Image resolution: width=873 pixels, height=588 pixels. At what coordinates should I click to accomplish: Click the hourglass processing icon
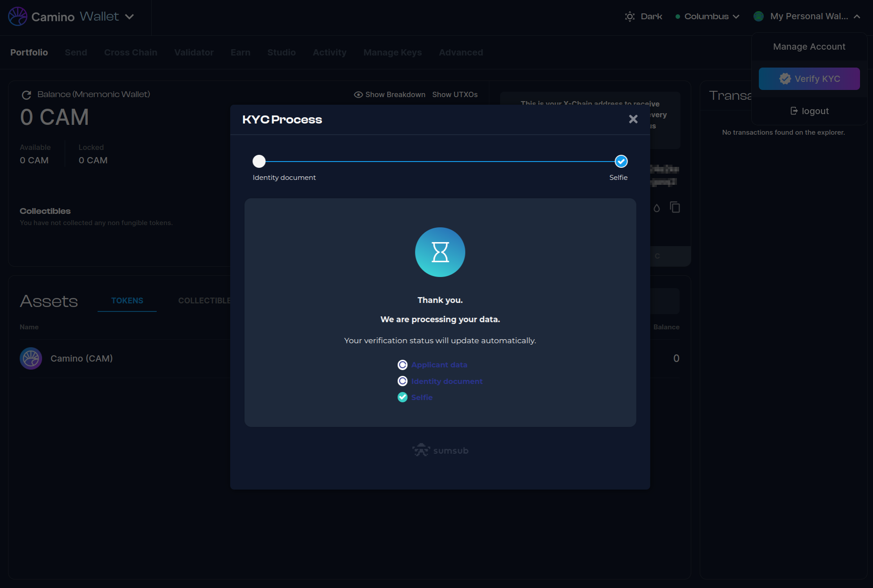440,252
